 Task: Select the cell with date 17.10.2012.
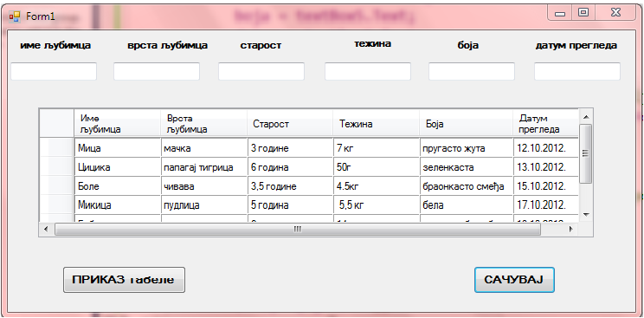pyautogui.click(x=546, y=204)
